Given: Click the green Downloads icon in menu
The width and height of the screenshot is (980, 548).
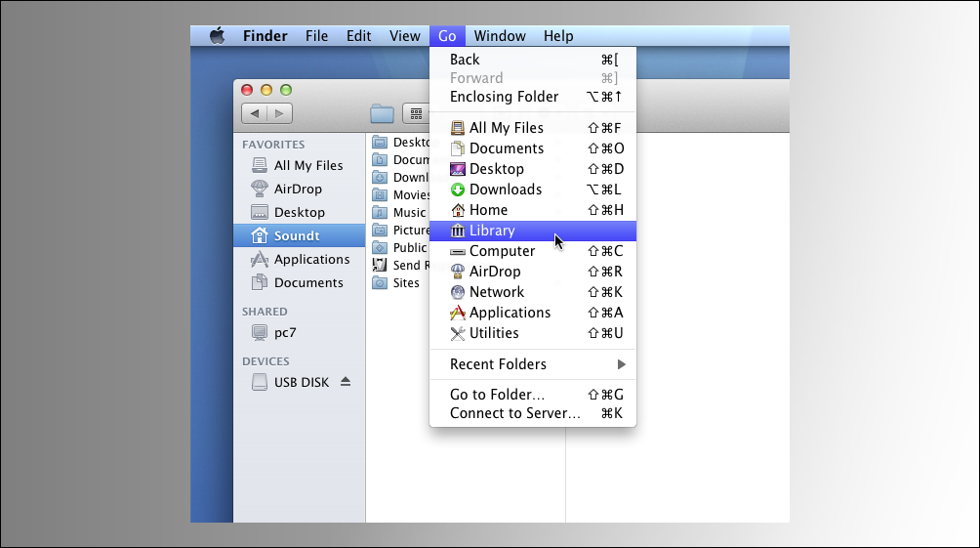Looking at the screenshot, I should click(458, 190).
